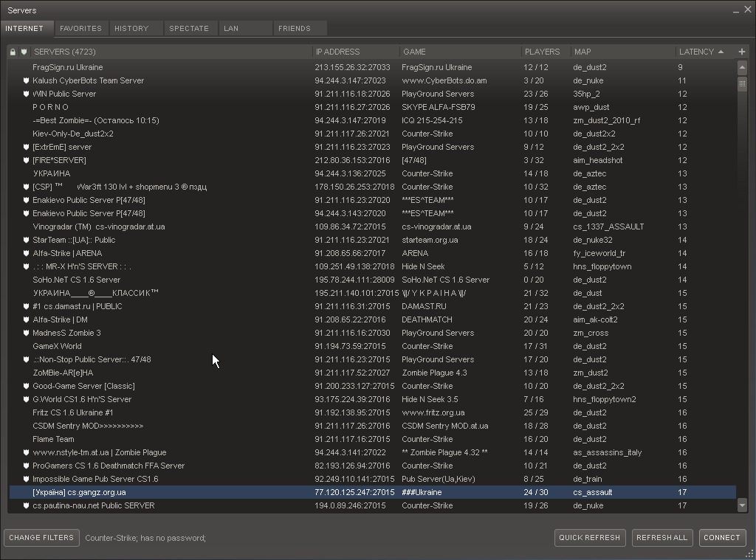This screenshot has width=756, height=560.
Task: Click the shield icon for Kalush CyberBots Team Server
Action: coord(26,80)
